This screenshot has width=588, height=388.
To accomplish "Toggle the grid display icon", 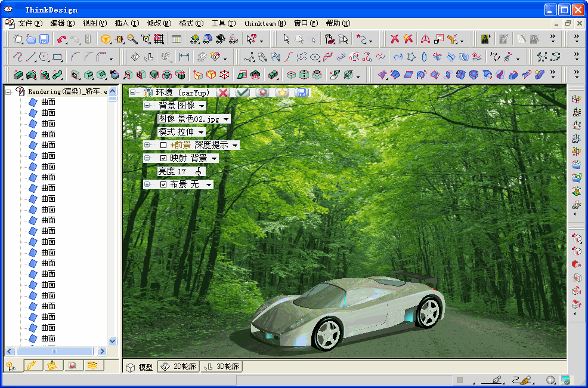I will click(x=159, y=39).
